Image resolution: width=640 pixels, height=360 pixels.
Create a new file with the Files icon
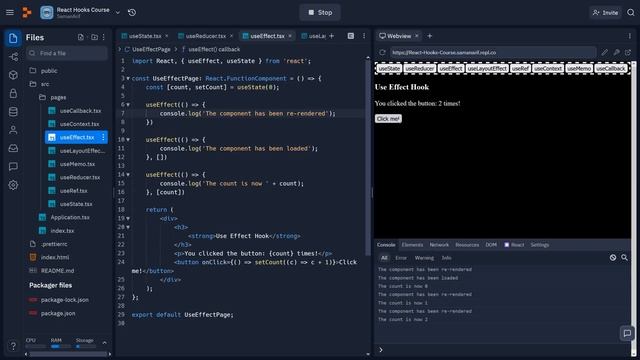click(x=81, y=37)
